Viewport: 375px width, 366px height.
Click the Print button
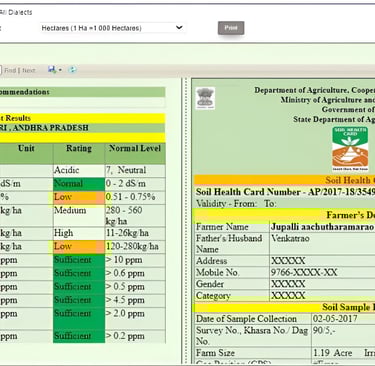[x=231, y=28]
